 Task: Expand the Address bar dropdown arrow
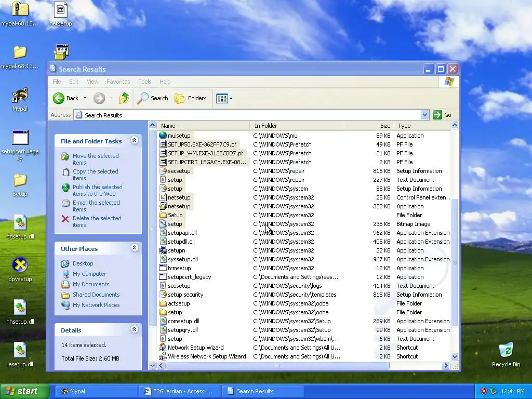click(x=424, y=115)
